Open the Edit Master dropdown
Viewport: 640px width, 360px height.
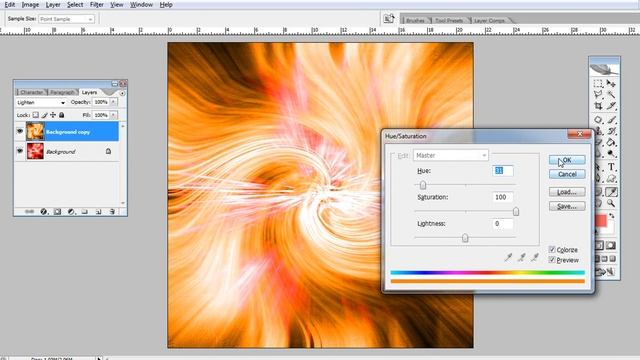click(451, 156)
